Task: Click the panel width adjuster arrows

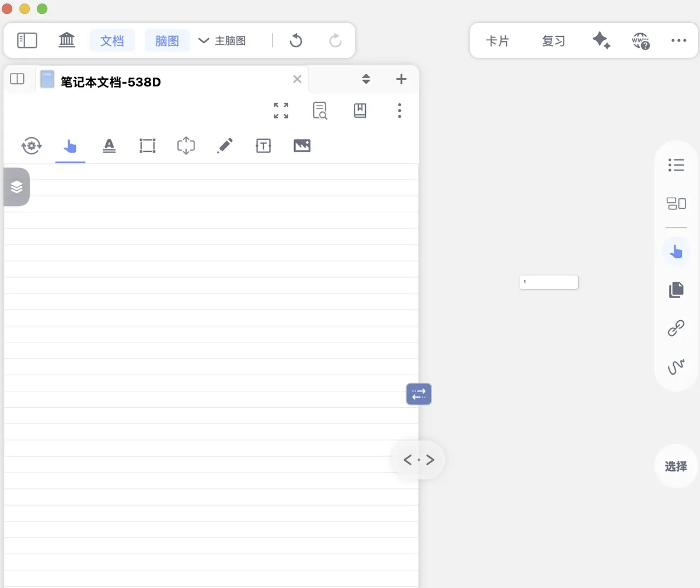Action: [419, 460]
